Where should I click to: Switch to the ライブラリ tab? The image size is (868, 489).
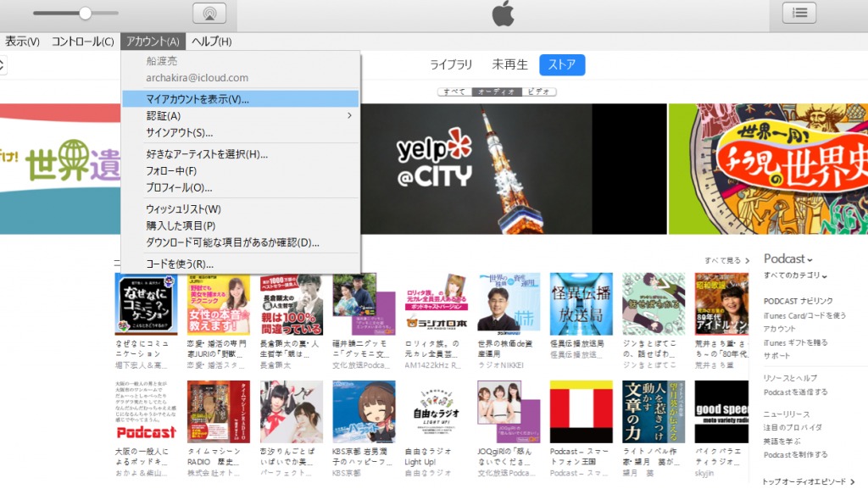451,64
